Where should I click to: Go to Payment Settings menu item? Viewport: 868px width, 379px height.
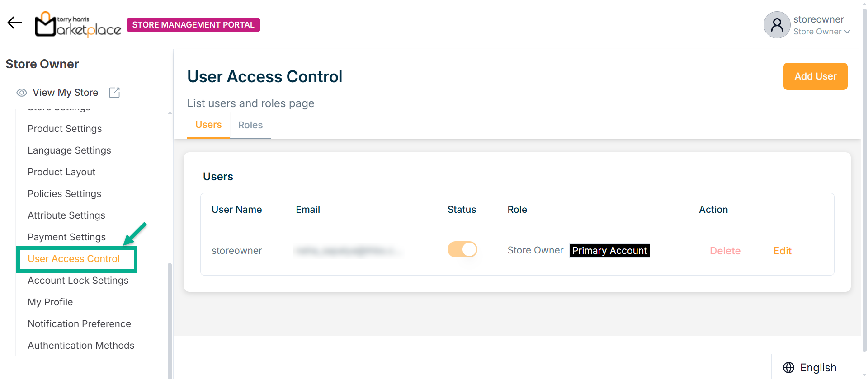(66, 237)
